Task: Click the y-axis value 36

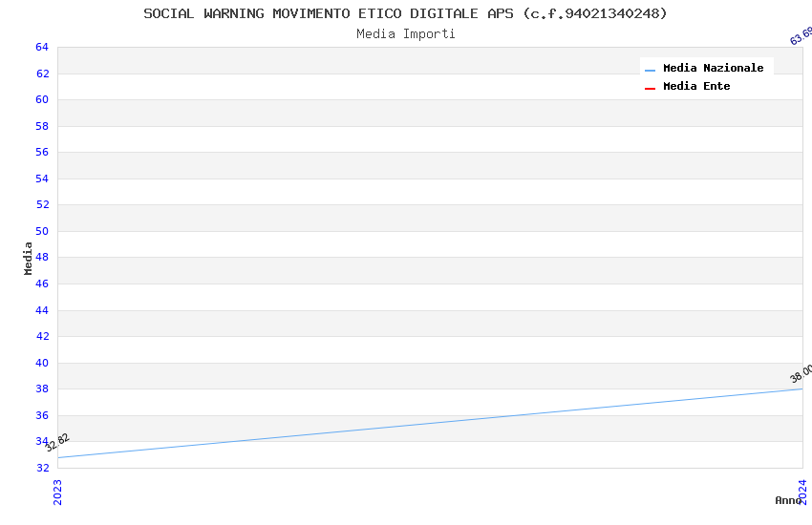Action: pyautogui.click(x=42, y=415)
